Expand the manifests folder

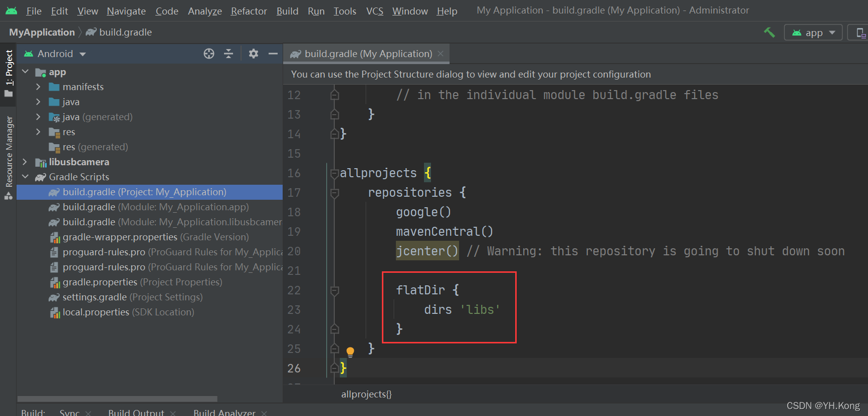[38, 87]
